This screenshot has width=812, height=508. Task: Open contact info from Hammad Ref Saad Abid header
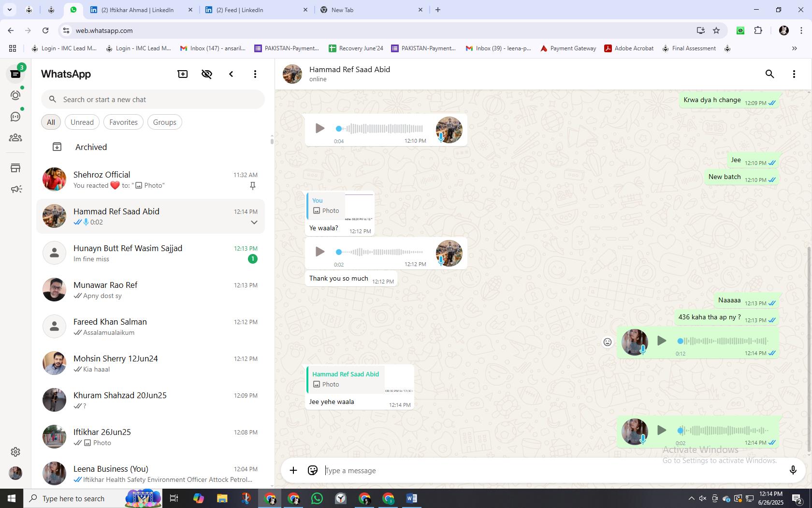click(x=349, y=74)
